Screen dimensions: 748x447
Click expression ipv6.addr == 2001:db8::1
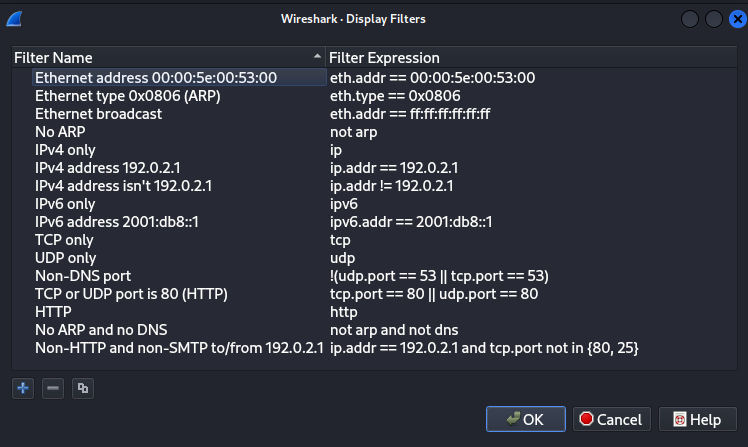click(x=411, y=222)
